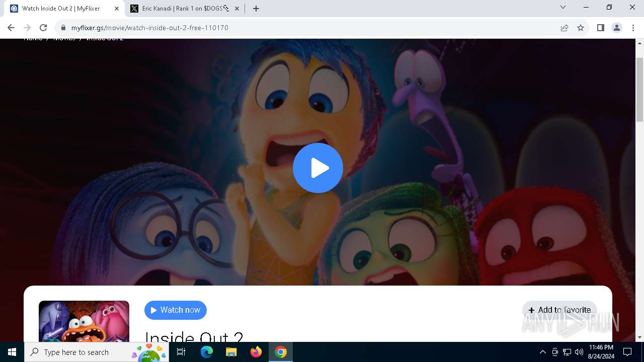Launch Microsoft Edge from taskbar

(x=207, y=352)
